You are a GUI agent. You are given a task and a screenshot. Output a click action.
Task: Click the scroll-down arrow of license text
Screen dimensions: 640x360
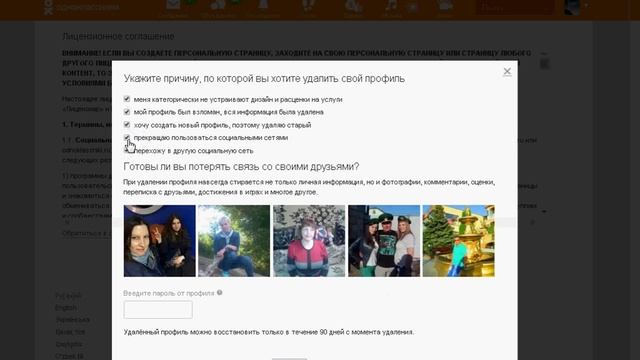544,211
